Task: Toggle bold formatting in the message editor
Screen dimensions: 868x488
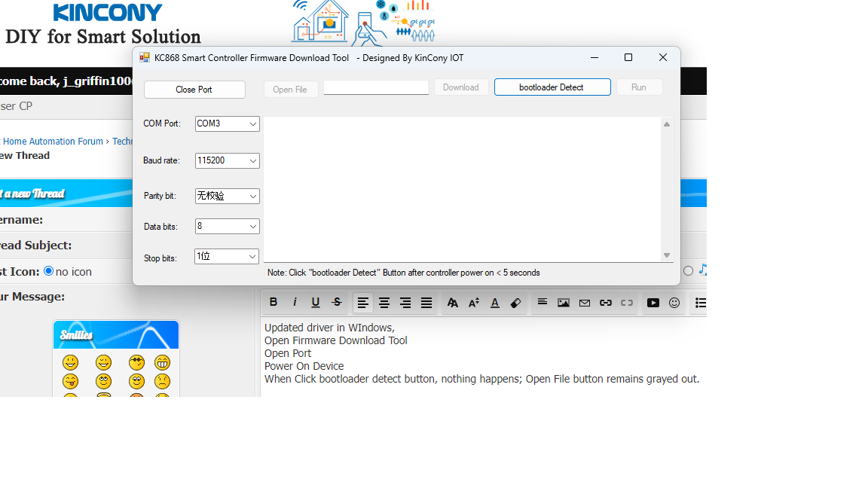Action: [274, 303]
